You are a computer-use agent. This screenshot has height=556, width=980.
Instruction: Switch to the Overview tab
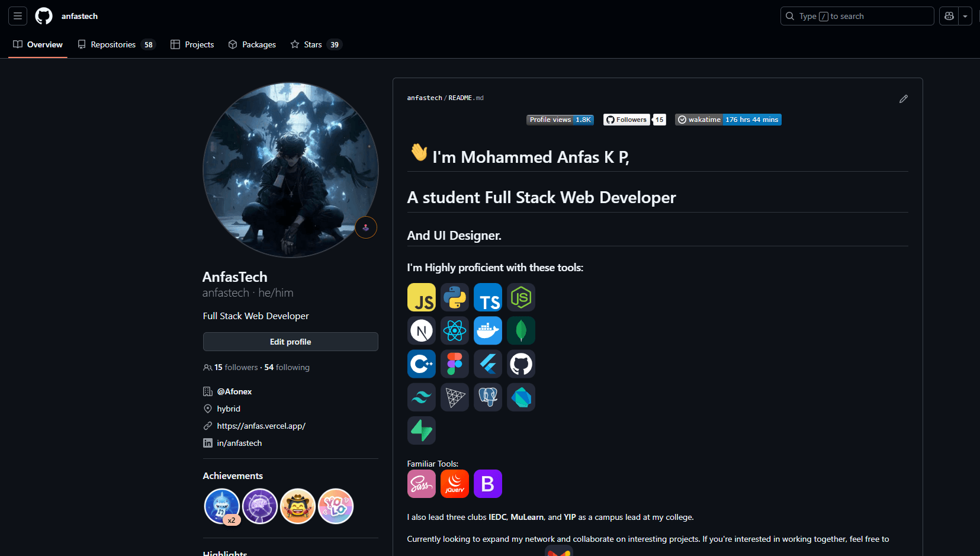tap(38, 44)
